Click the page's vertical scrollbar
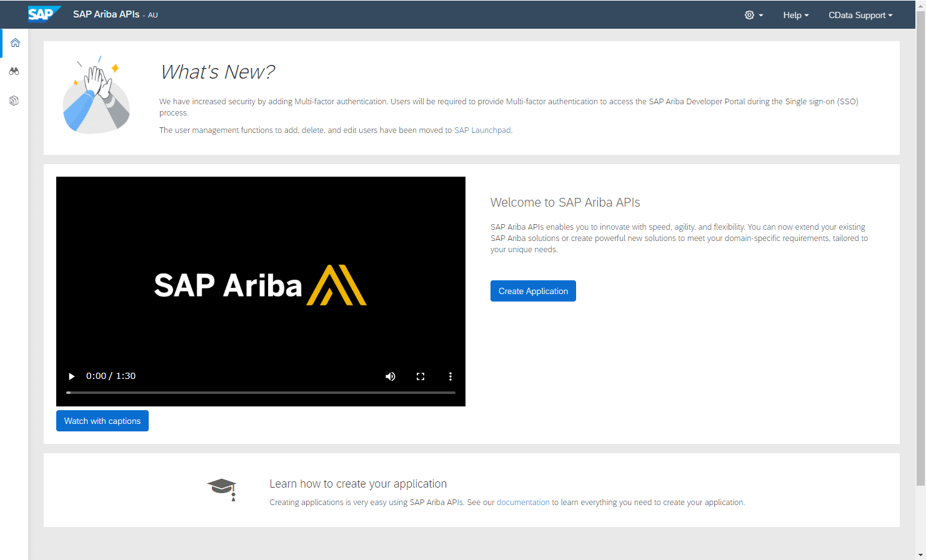The height and width of the screenshot is (560, 926). point(920,250)
